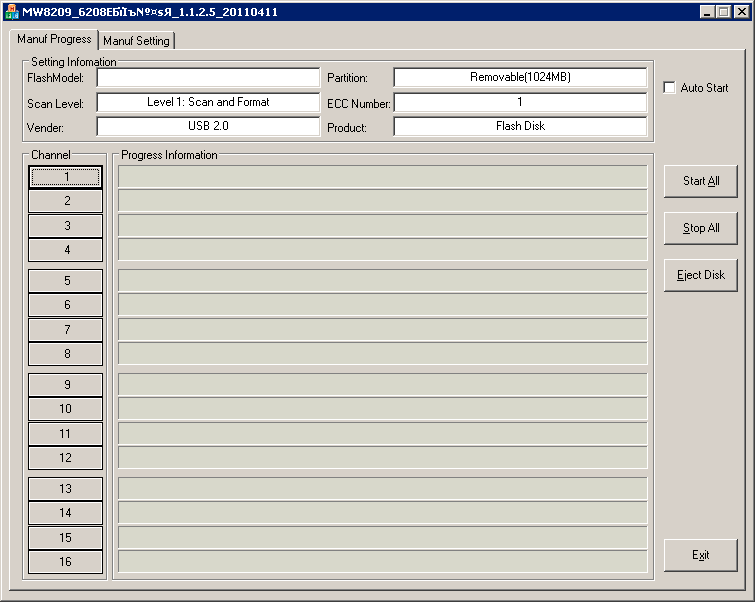This screenshot has width=755, height=602.
Task: Click the Stop All button
Action: pos(701,228)
